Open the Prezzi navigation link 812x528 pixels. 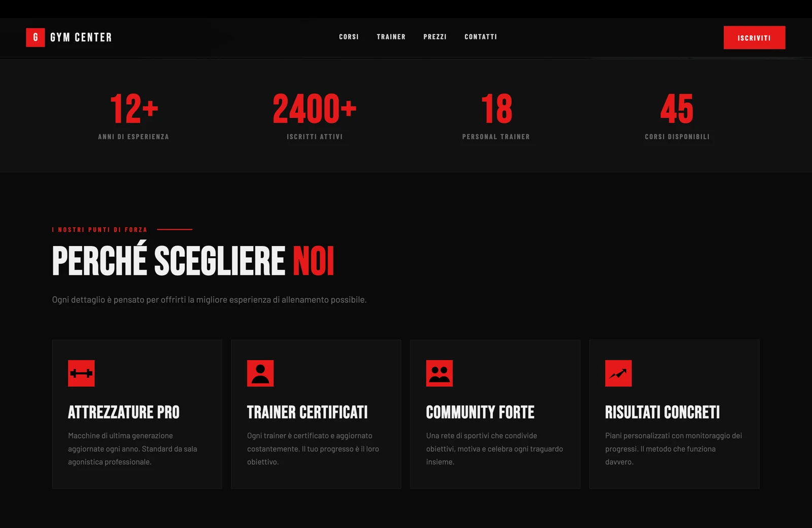pos(435,37)
